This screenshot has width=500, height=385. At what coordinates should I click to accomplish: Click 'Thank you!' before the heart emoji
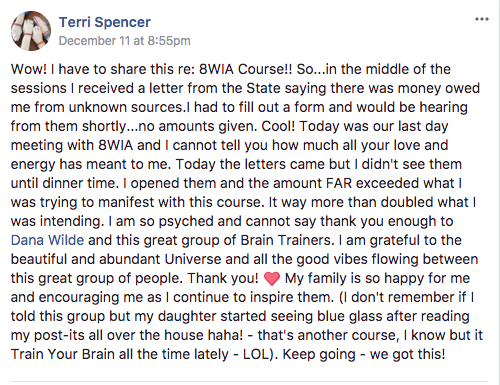click(223, 278)
